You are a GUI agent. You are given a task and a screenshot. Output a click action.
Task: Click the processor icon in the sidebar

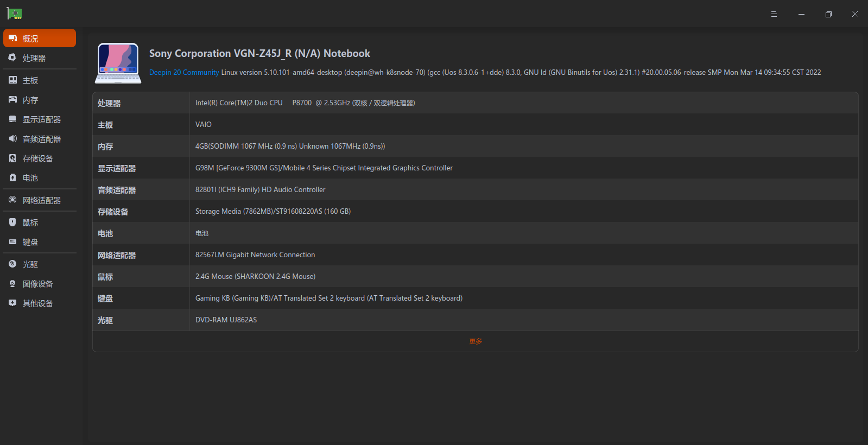point(12,58)
